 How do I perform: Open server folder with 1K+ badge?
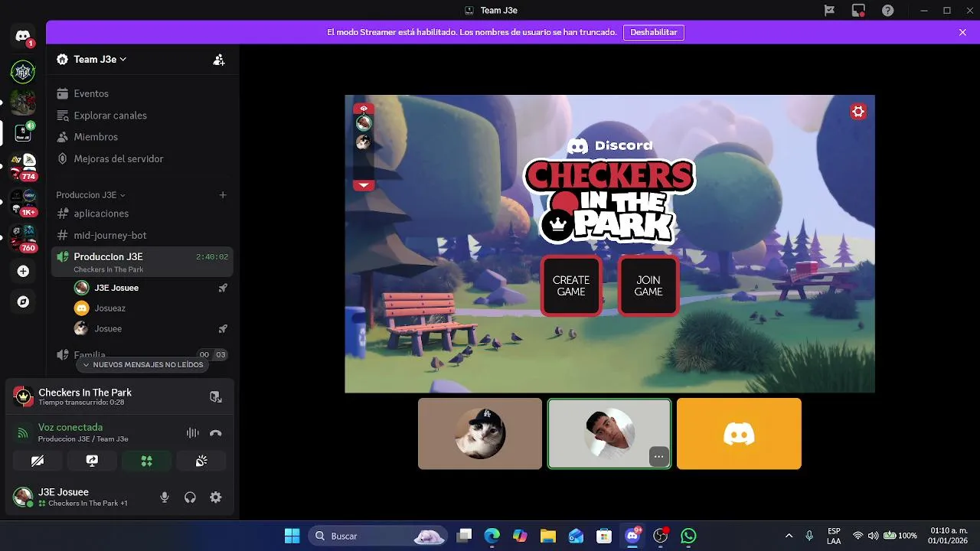(x=23, y=203)
